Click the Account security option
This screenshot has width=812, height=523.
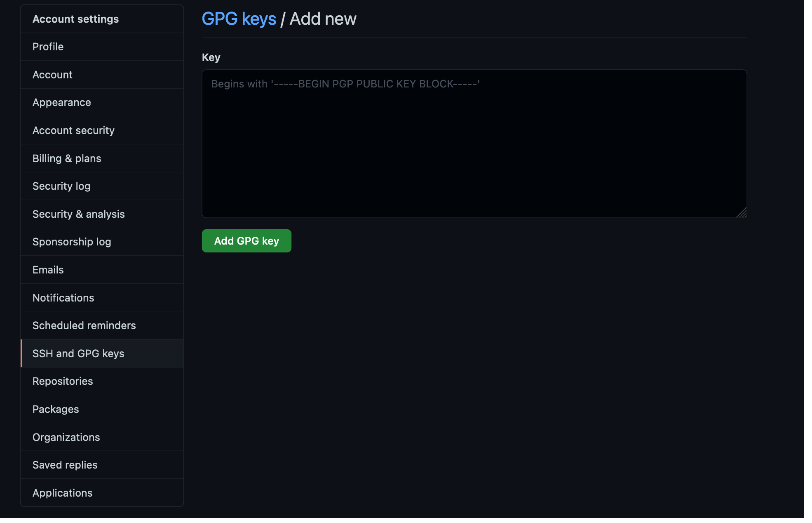73,130
